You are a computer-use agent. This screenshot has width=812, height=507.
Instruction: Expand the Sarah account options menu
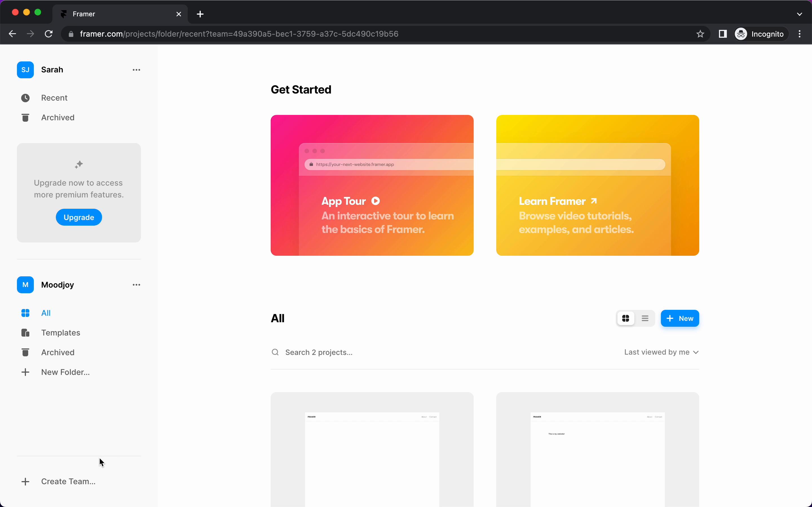(x=136, y=70)
